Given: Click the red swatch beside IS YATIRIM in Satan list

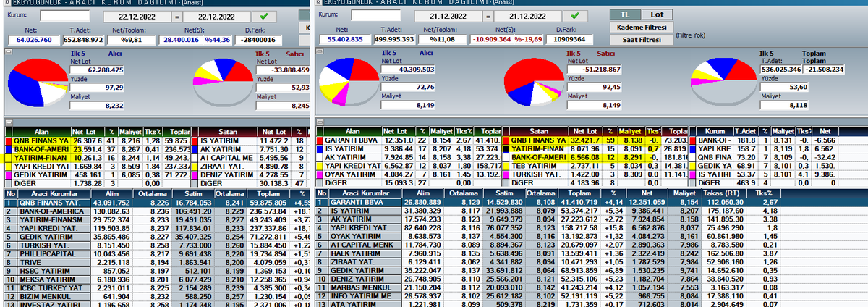Looking at the screenshot, I should [x=195, y=140].
